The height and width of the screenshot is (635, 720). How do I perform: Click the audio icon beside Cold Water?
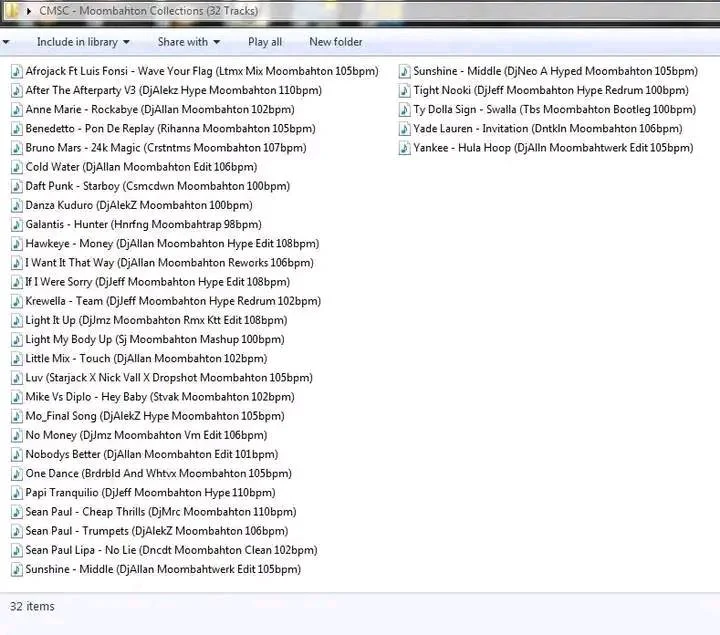17,168
